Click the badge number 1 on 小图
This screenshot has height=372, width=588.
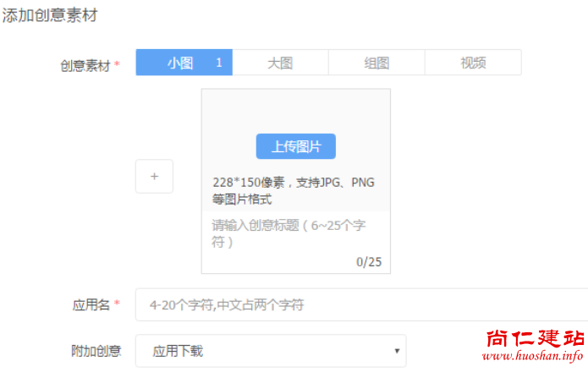218,63
